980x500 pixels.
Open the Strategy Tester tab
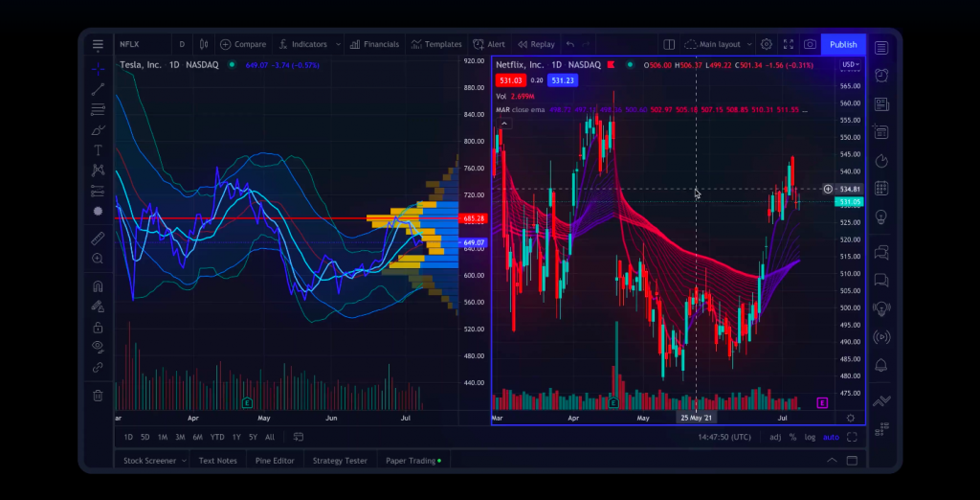pyautogui.click(x=340, y=461)
